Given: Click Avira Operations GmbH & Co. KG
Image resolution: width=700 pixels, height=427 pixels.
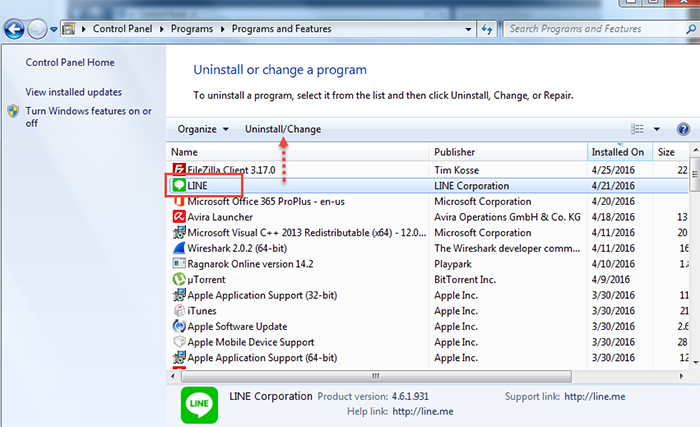Looking at the screenshot, I should click(508, 217).
